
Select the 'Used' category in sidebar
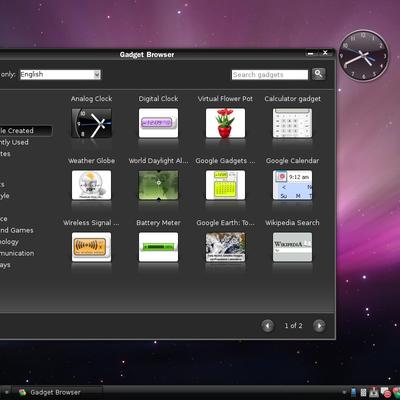pos(14,142)
